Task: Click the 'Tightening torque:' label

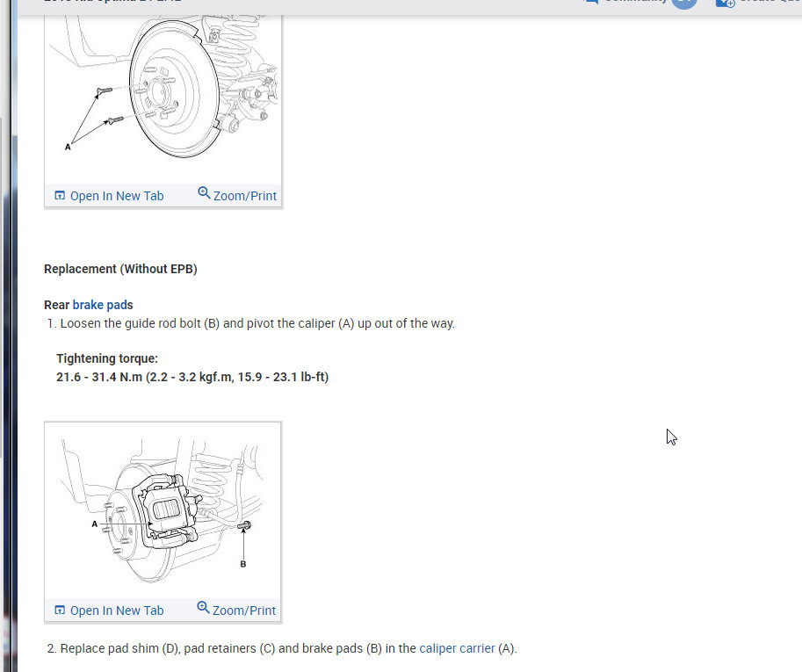Action: [107, 358]
